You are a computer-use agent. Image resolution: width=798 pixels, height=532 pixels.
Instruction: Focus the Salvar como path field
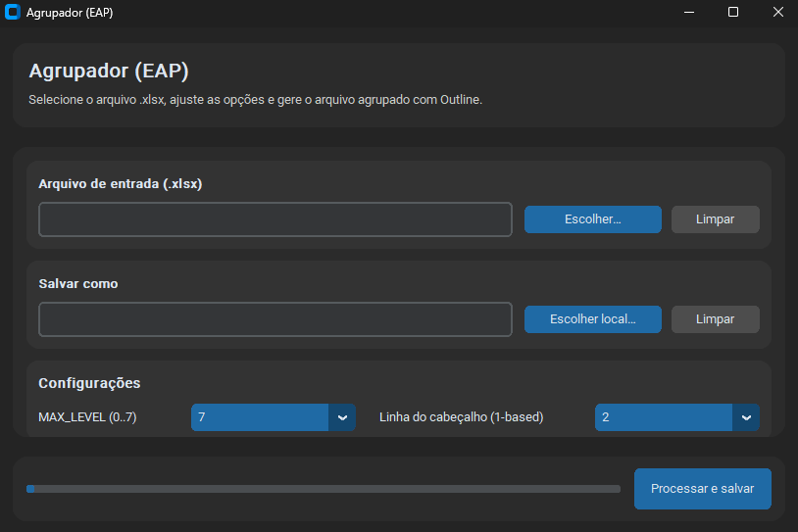pyautogui.click(x=275, y=319)
